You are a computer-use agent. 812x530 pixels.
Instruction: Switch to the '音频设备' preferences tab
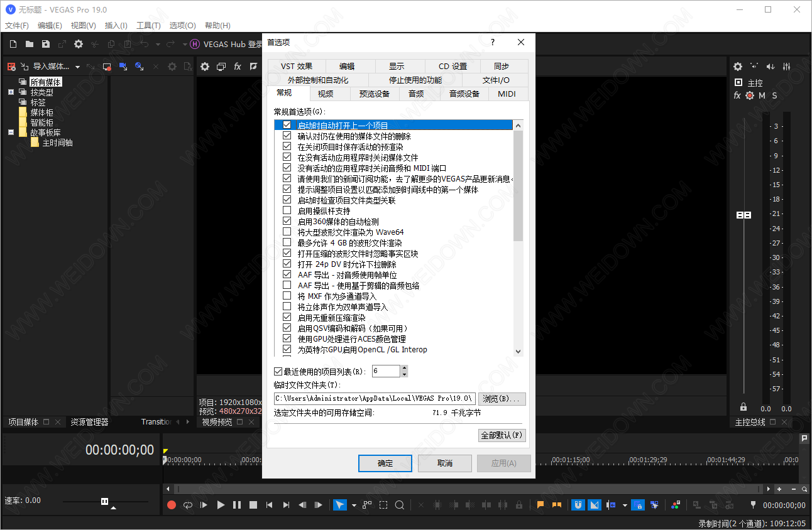(464, 94)
